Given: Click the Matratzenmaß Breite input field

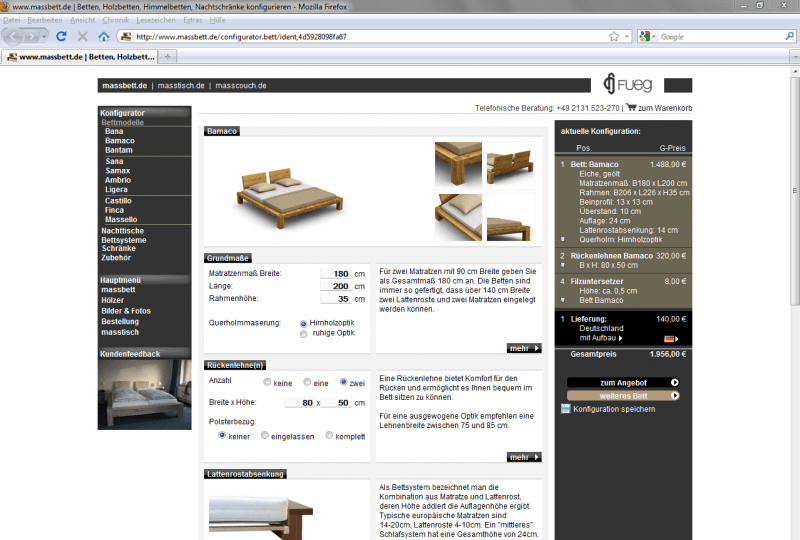Looking at the screenshot, I should (335, 274).
